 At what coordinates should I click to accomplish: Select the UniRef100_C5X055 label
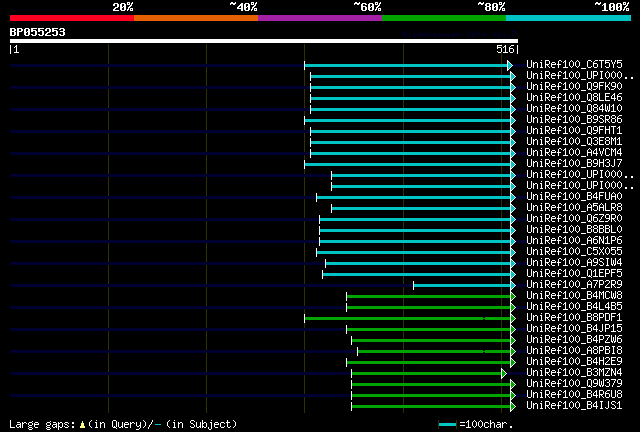(x=574, y=252)
